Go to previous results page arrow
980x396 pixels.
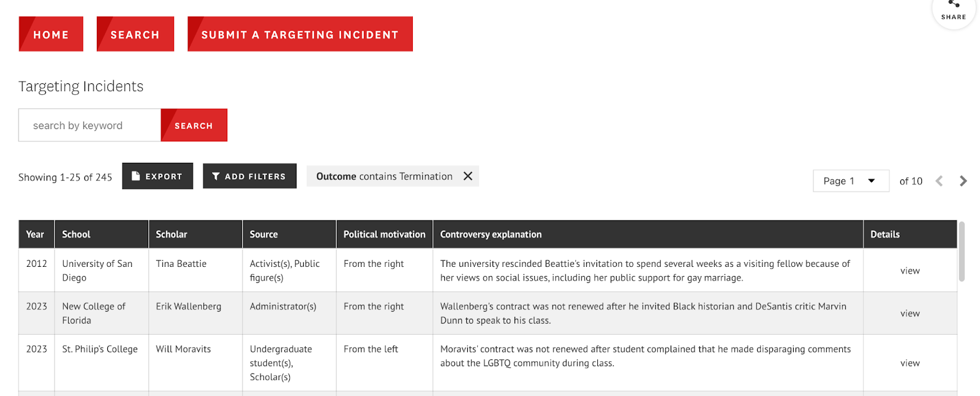click(x=939, y=181)
